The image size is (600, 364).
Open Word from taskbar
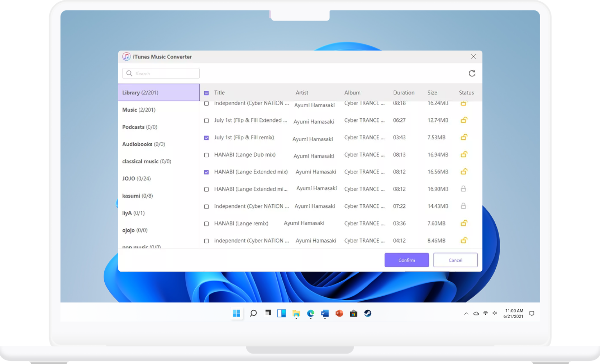tap(325, 313)
